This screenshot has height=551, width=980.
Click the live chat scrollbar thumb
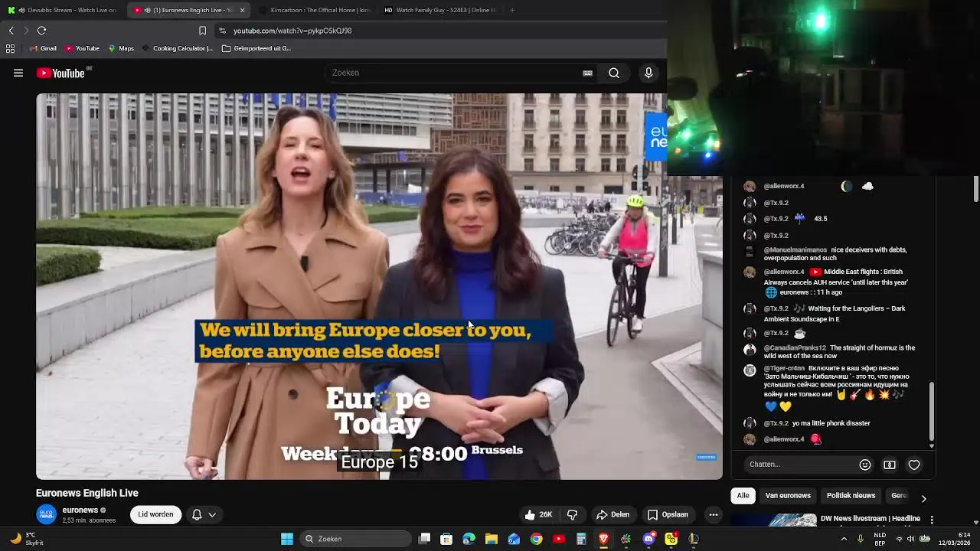point(932,412)
